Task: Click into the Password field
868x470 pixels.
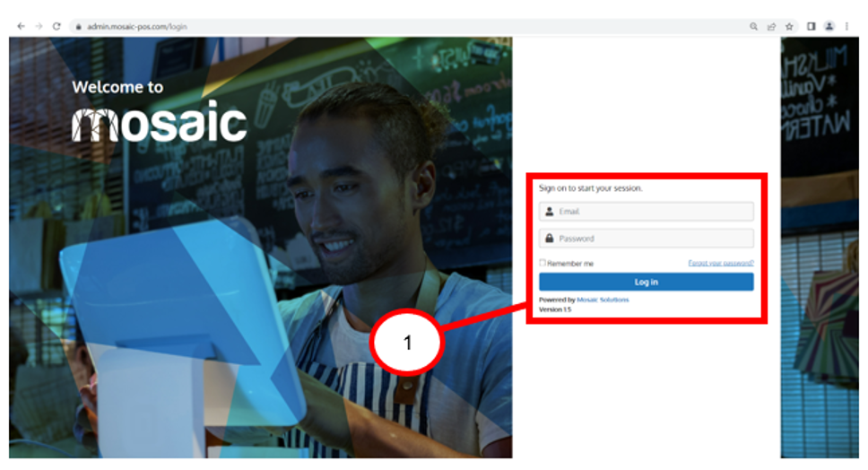Action: pyautogui.click(x=646, y=239)
